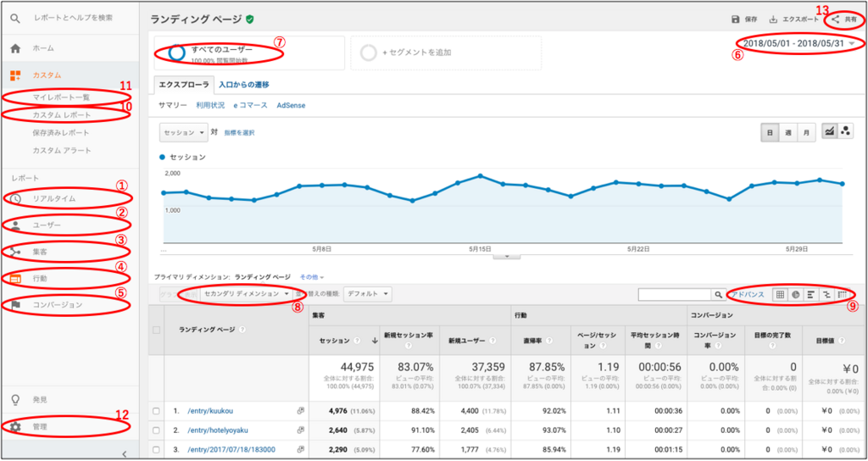Select the pivot table view icon
868x461 pixels.
coord(842,294)
